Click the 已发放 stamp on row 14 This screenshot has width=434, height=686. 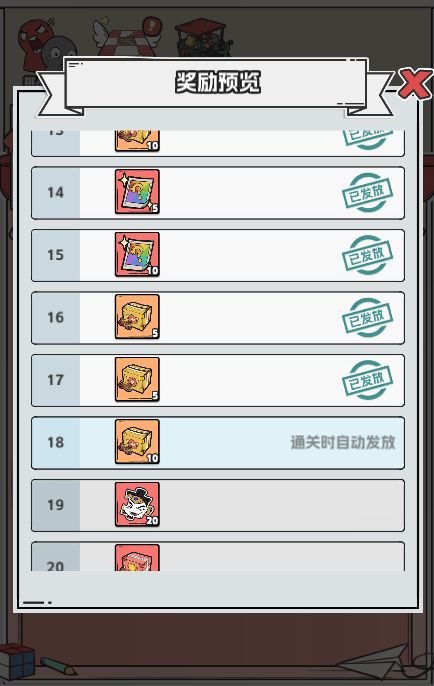pos(368,192)
